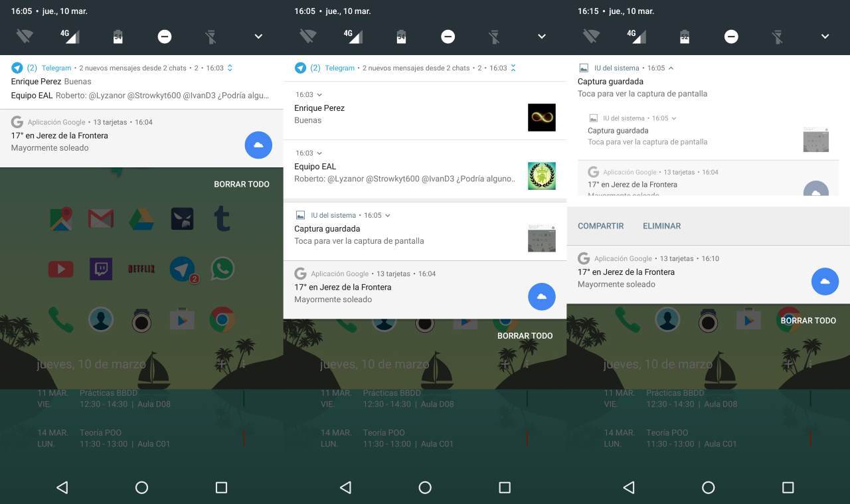Open Google Maps app in left screenshot

pos(61,218)
